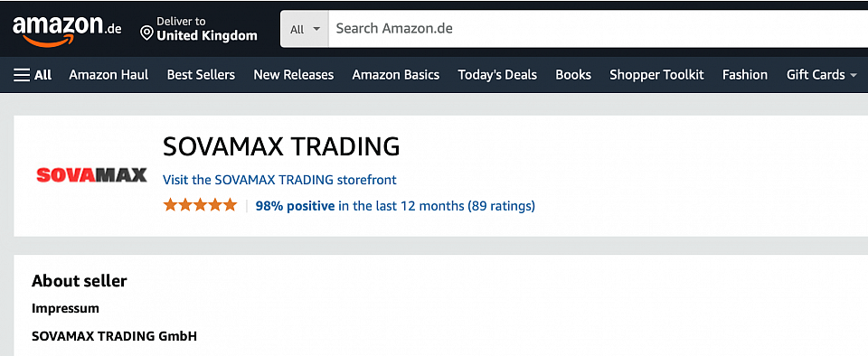Open the location pin delivery selector

(x=146, y=33)
